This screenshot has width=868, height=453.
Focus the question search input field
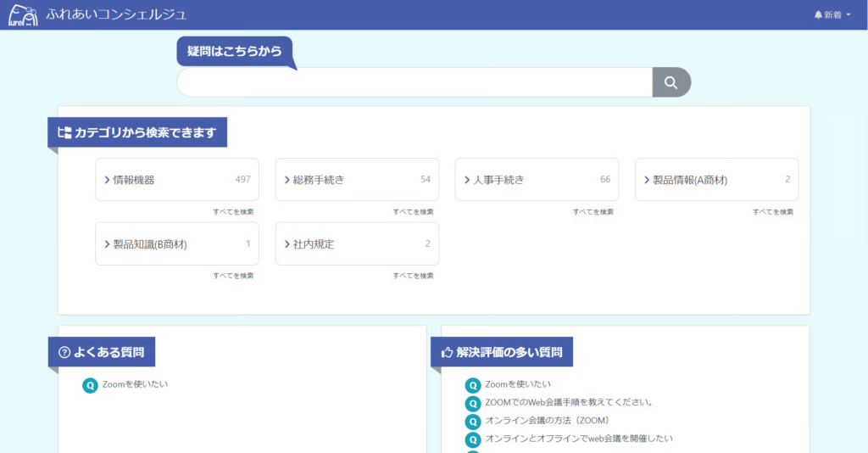tap(414, 82)
